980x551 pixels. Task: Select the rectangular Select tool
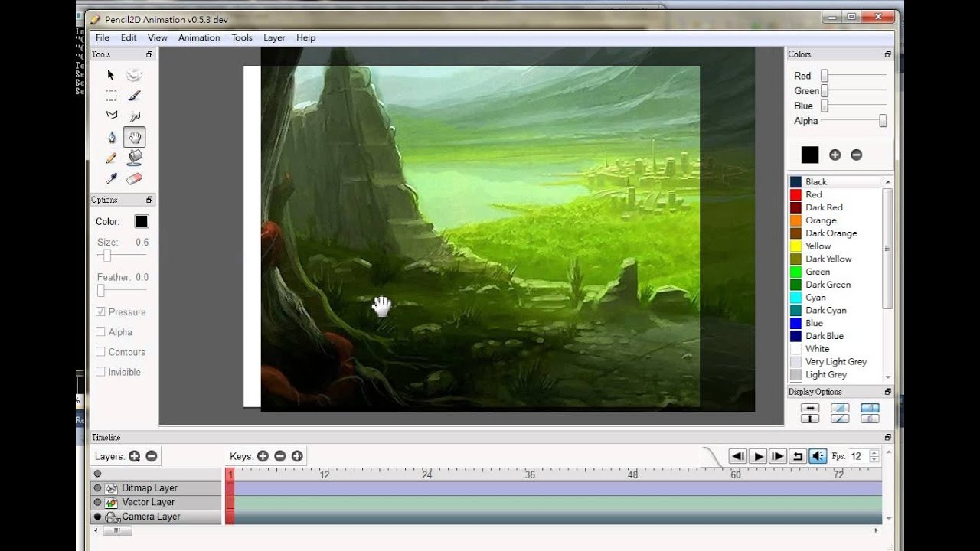tap(111, 95)
